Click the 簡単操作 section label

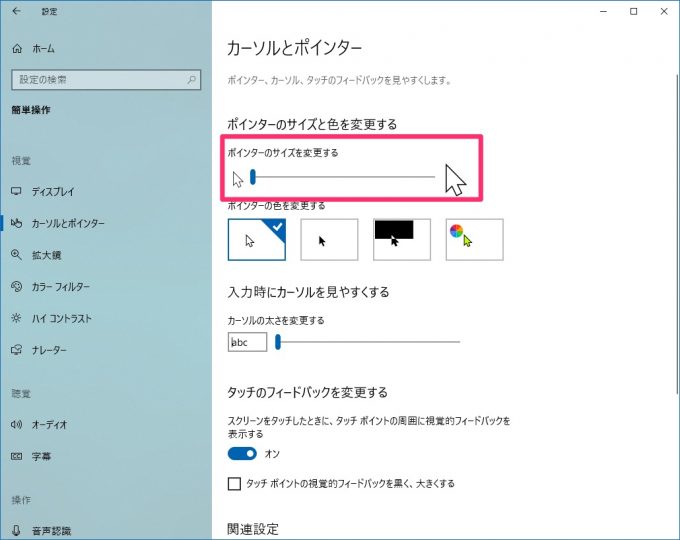(x=31, y=110)
